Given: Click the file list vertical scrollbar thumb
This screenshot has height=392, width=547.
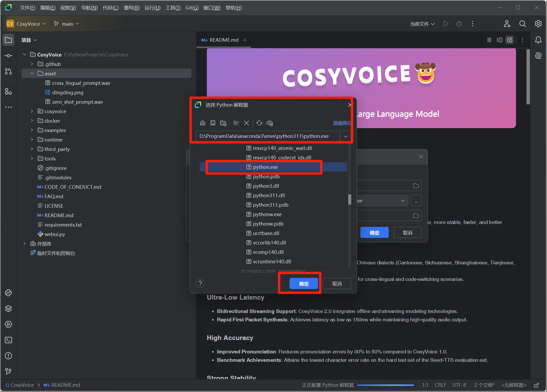Looking at the screenshot, I should [x=350, y=199].
